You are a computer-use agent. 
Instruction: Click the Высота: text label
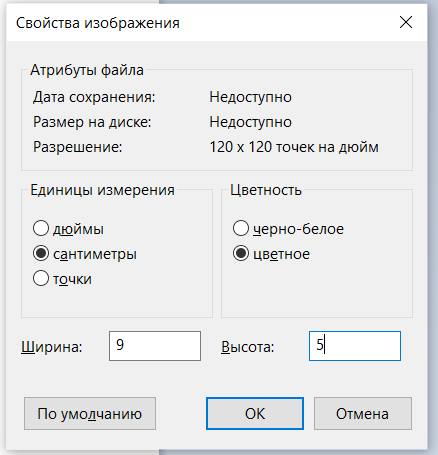click(x=248, y=347)
